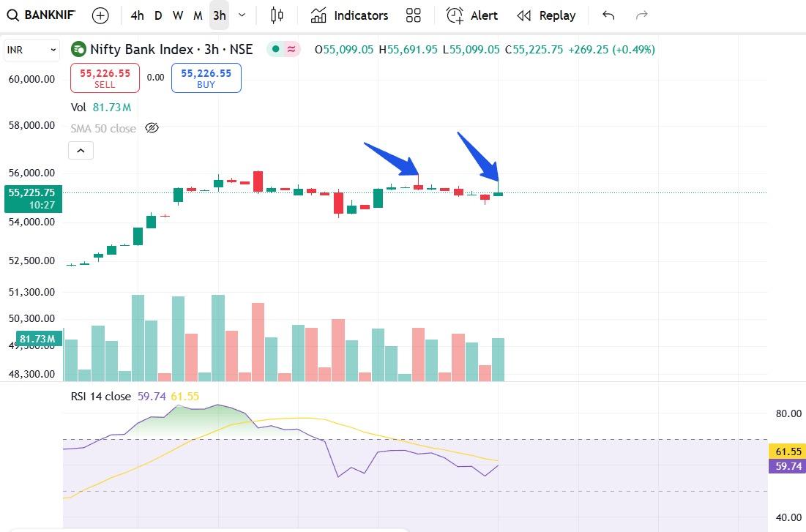The height and width of the screenshot is (532, 806).
Task: Open timeframe interval dropdown arrow
Action: click(x=242, y=15)
